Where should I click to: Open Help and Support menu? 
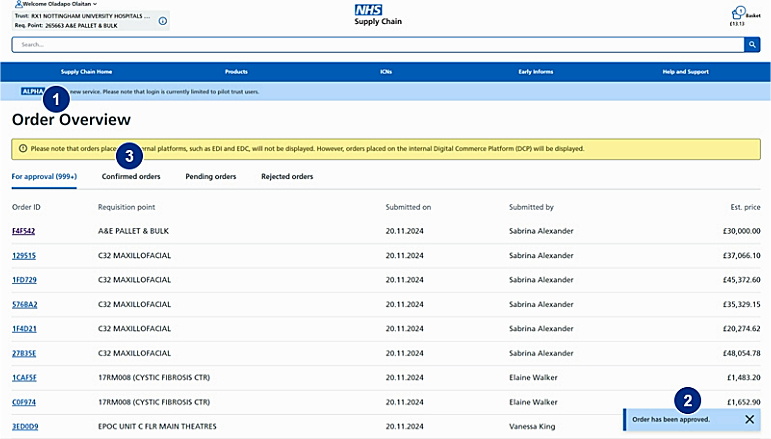click(685, 72)
